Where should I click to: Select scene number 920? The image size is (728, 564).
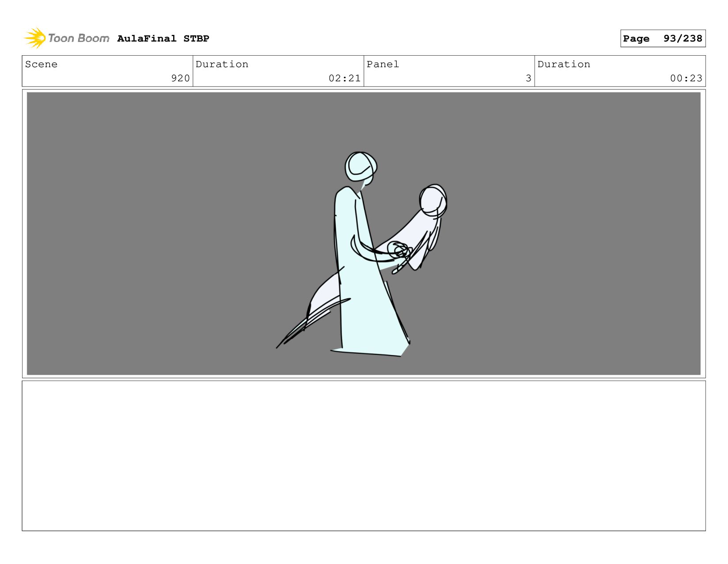point(180,78)
